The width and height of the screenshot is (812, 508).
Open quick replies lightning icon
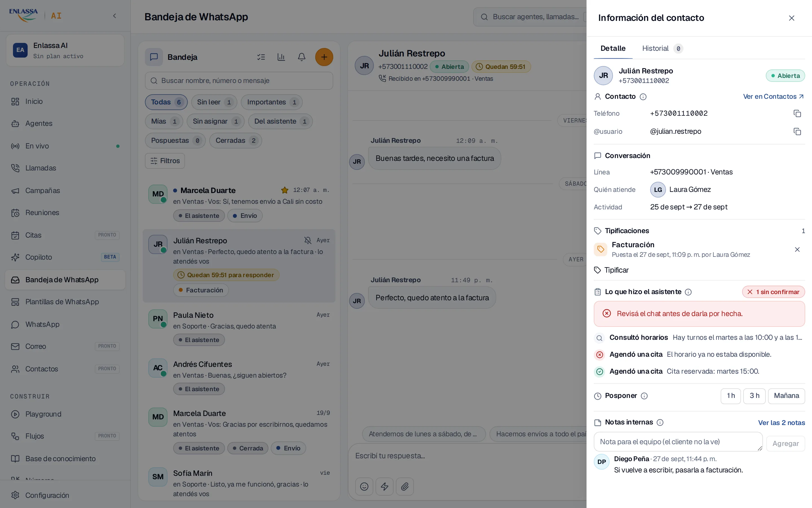(385, 486)
